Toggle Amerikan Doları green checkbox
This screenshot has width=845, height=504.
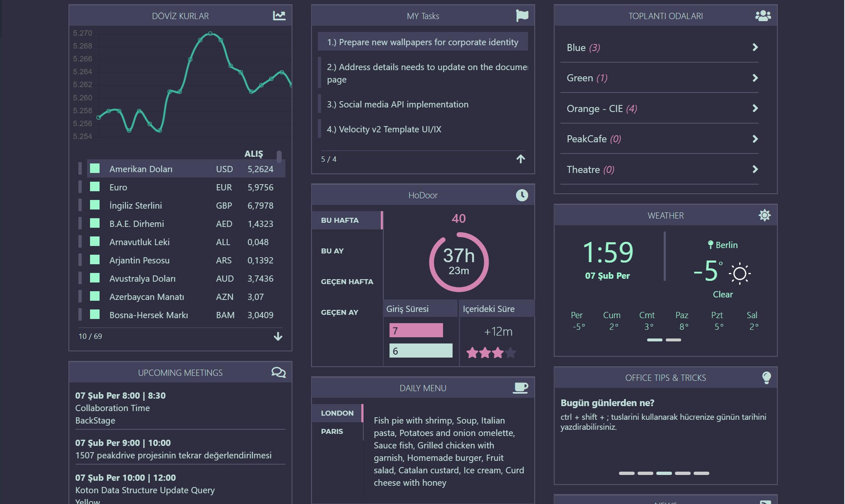(x=95, y=168)
